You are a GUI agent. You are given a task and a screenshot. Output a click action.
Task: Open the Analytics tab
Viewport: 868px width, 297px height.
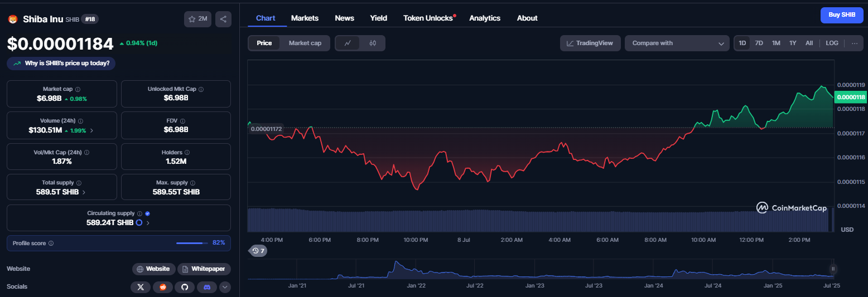[x=485, y=18]
